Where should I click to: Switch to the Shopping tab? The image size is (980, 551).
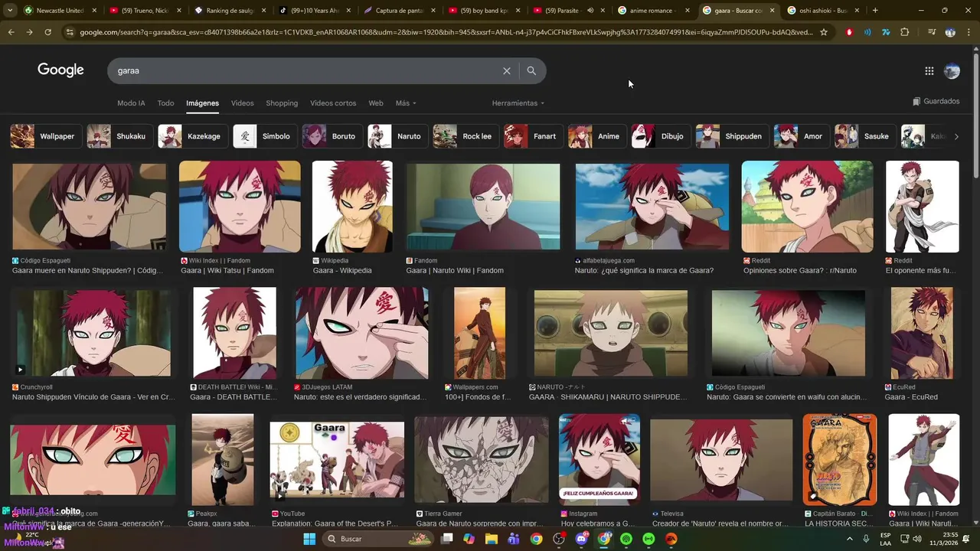coord(282,103)
